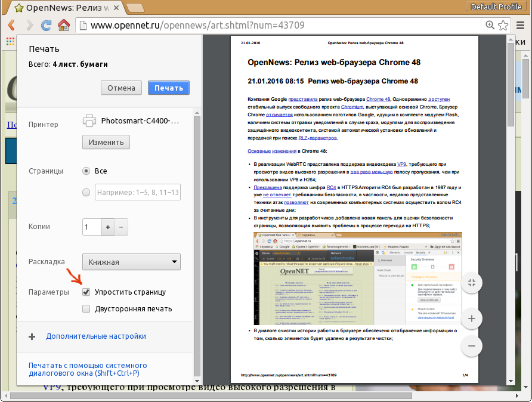Zoom out of the print preview
The width and height of the screenshot is (532, 402).
(471, 346)
